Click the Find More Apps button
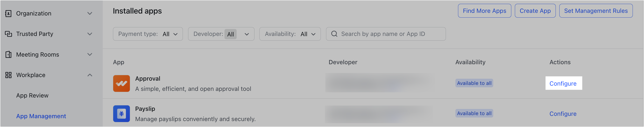This screenshot has height=127, width=644. pos(484,11)
